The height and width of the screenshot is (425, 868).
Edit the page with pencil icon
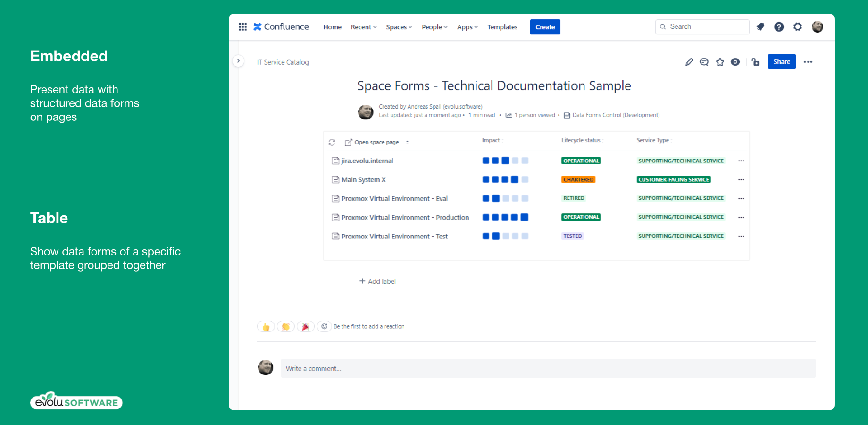[x=689, y=62]
